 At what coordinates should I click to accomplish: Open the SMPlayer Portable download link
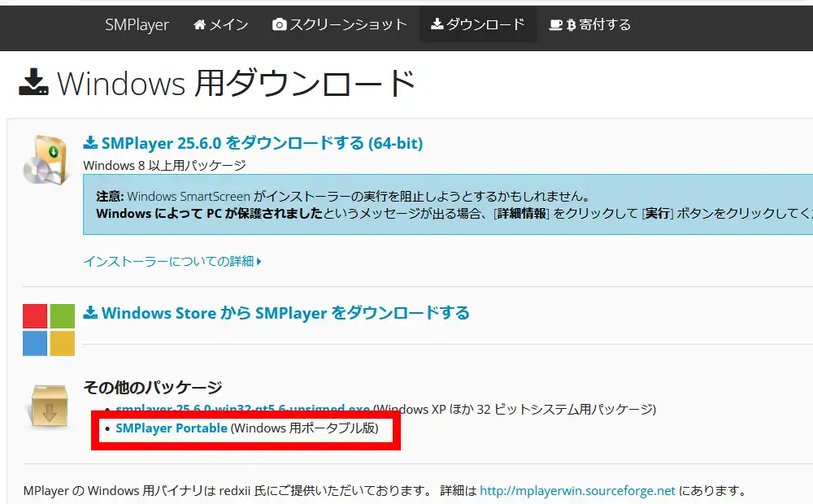point(171,428)
